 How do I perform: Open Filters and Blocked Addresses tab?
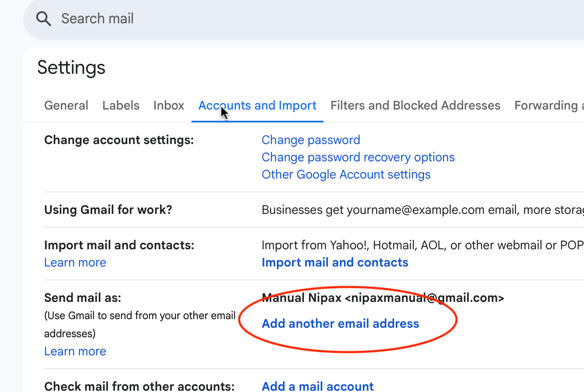pos(415,106)
